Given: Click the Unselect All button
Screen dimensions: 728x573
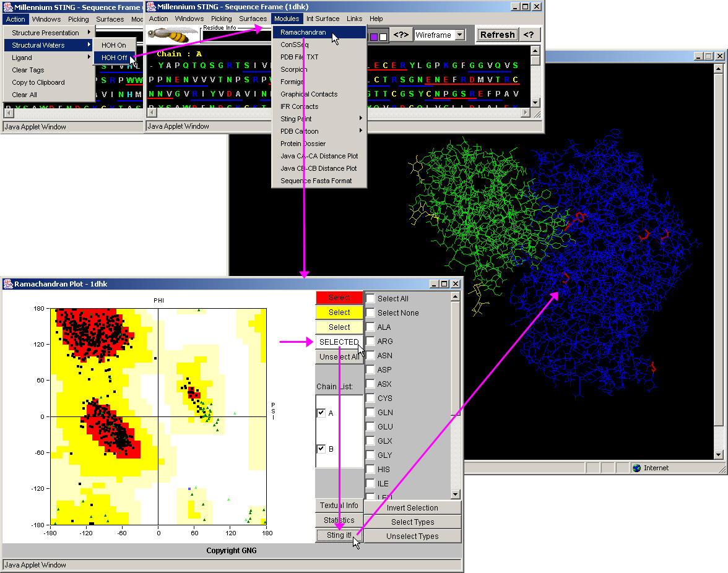Looking at the screenshot, I should tap(339, 357).
